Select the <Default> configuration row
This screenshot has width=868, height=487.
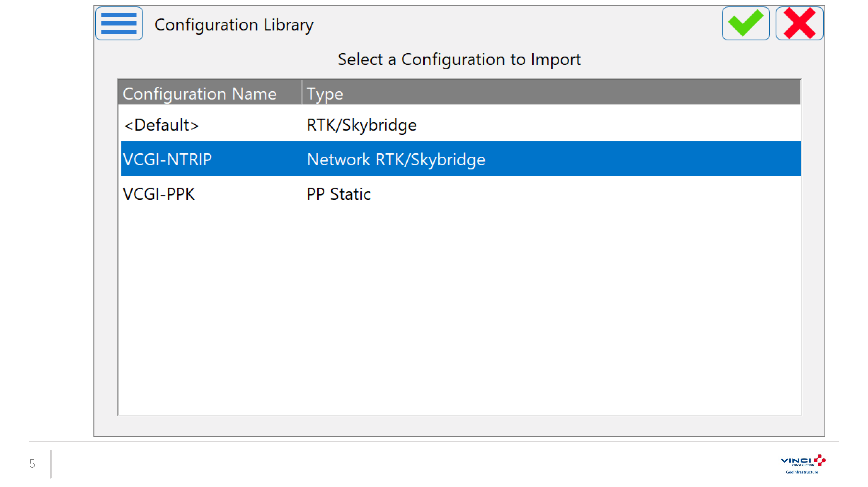pyautogui.click(x=460, y=124)
